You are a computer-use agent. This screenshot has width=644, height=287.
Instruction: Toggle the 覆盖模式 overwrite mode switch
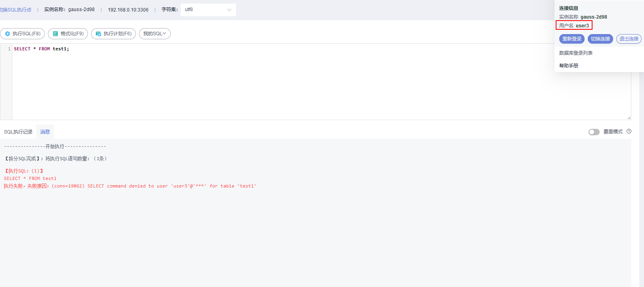click(x=594, y=132)
